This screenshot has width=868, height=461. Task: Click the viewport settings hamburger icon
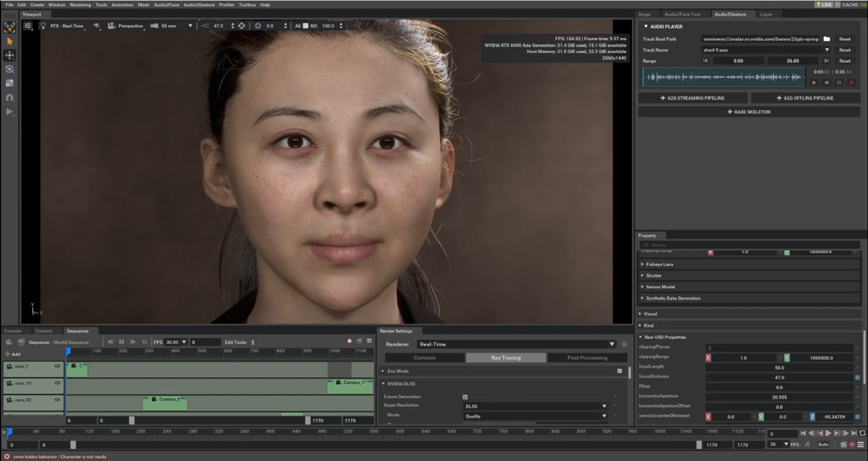point(26,26)
